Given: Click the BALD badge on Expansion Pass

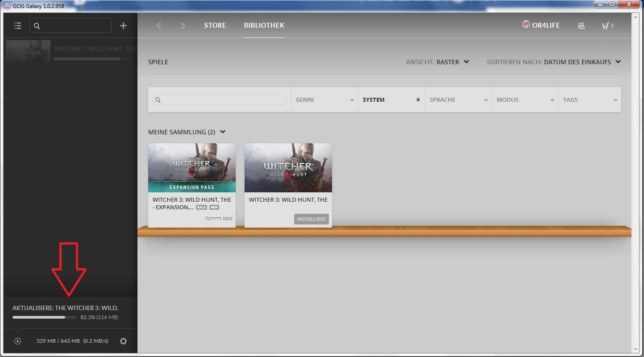Looking at the screenshot, I should pyautogui.click(x=202, y=208).
